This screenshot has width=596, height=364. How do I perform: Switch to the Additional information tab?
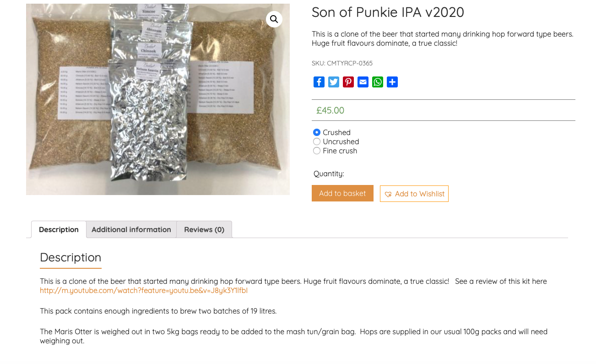(x=131, y=229)
